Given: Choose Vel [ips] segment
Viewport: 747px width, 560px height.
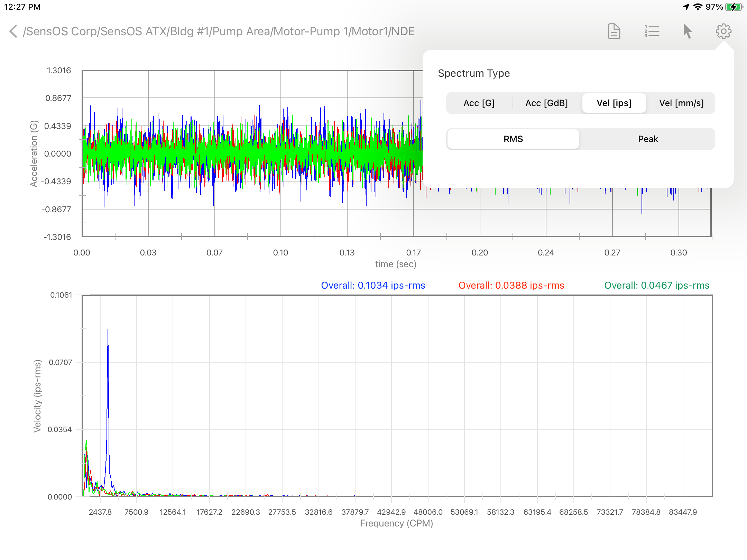Looking at the screenshot, I should 614,103.
